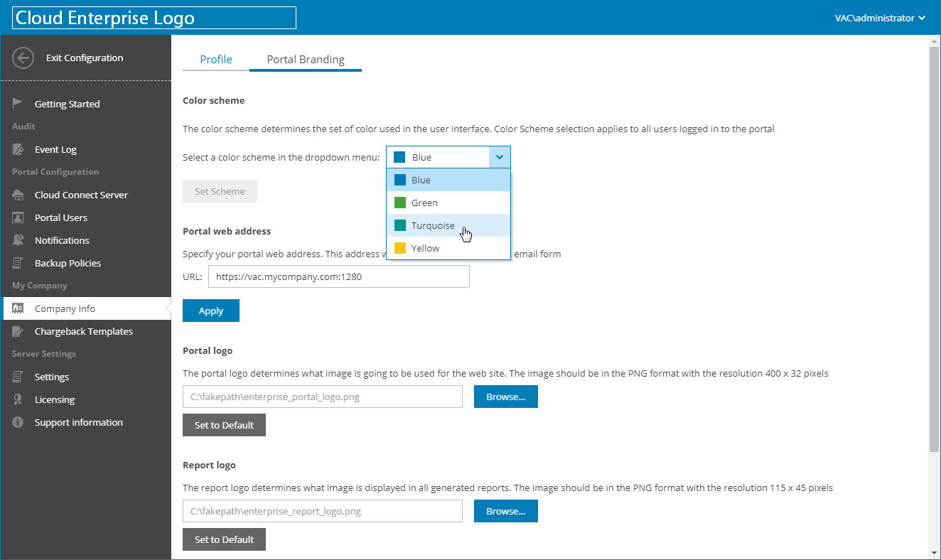The height and width of the screenshot is (560, 941).
Task: Click the Notifications bell icon
Action: click(18, 240)
